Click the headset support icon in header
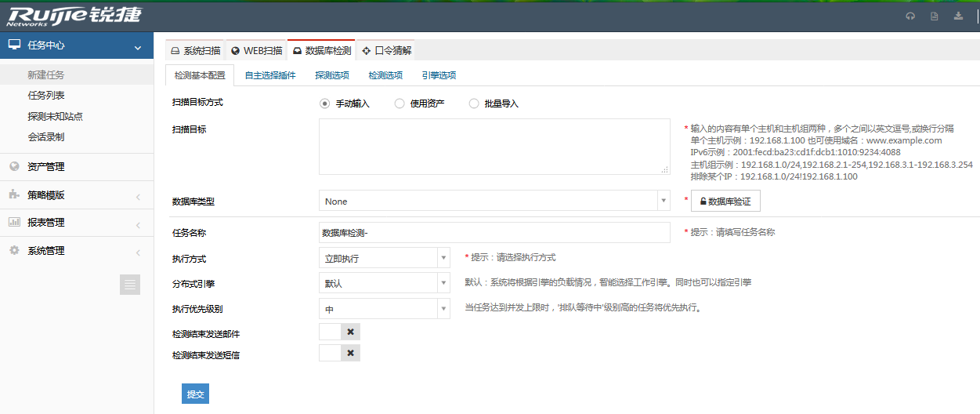 click(910, 16)
